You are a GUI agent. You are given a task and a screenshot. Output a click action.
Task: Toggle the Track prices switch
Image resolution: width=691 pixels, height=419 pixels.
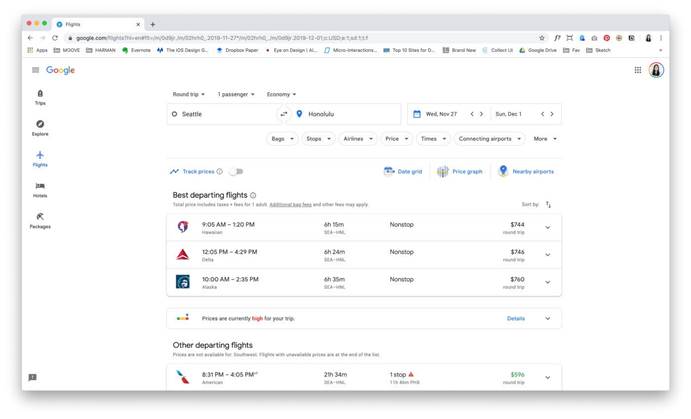click(236, 171)
